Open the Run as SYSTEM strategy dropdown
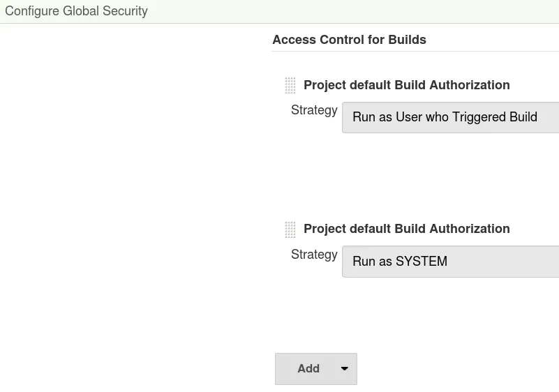 click(x=450, y=262)
